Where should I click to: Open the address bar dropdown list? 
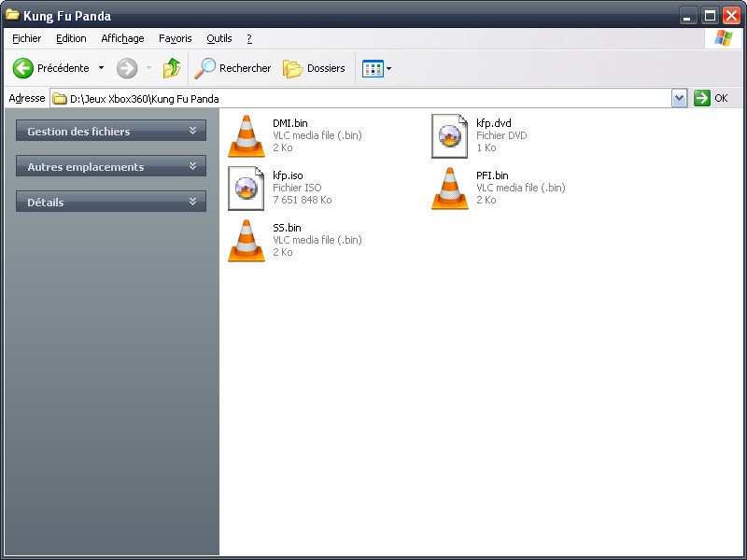[680, 99]
